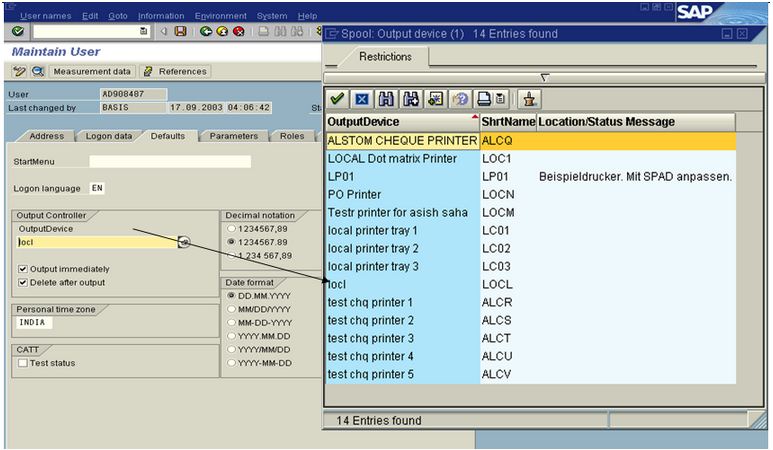Viewport: 773px width, 450px height.
Task: Click the window menu icon in Spool popup title
Action: [332, 34]
